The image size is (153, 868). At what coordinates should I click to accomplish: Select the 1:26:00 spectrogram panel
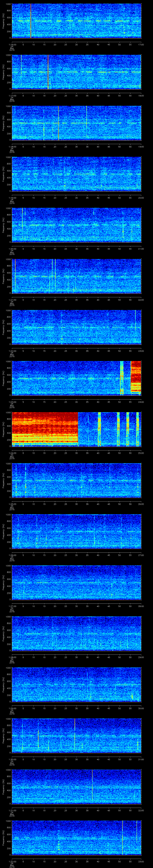(76, 531)
